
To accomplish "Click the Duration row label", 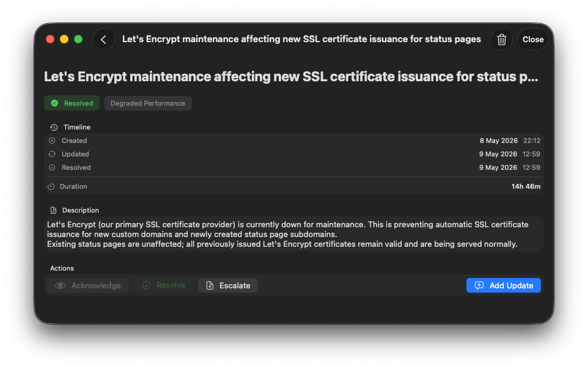I will (x=73, y=186).
